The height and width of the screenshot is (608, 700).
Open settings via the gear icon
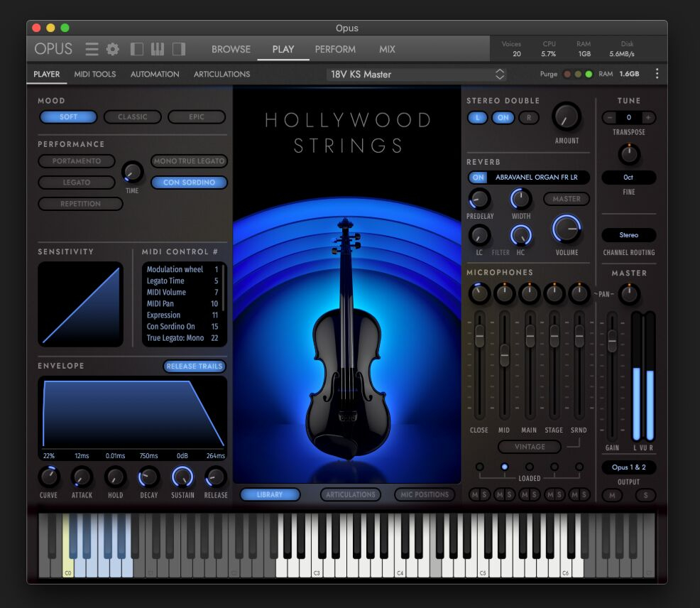tap(113, 49)
